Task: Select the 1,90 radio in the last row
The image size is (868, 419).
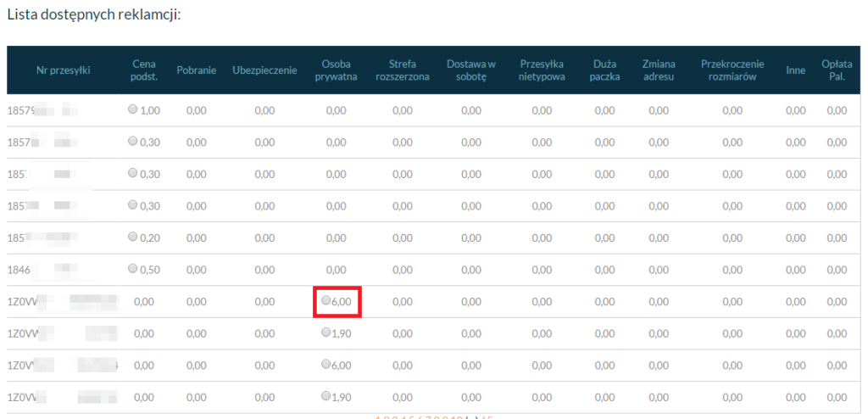Action: click(x=326, y=395)
